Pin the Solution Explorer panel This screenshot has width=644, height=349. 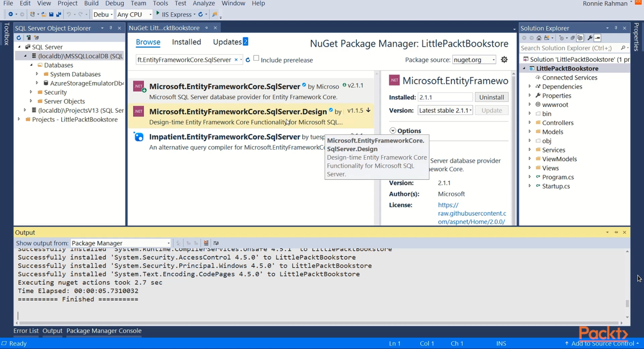[x=616, y=28]
